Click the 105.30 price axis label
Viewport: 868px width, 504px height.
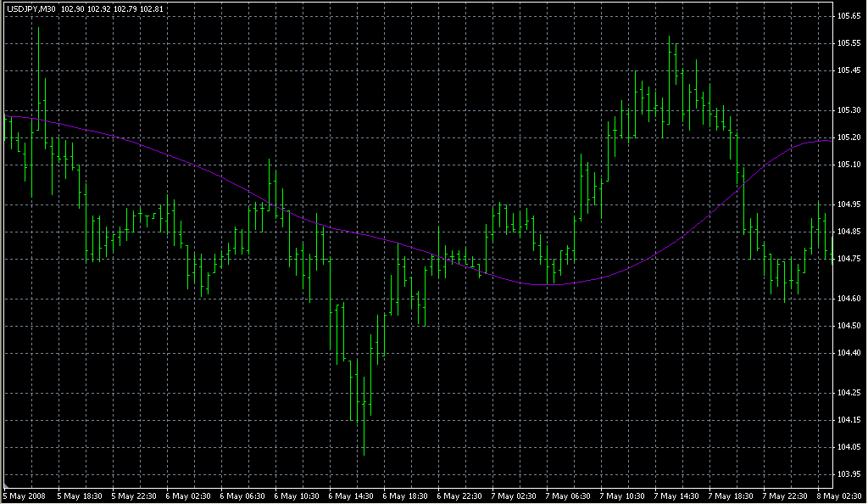click(849, 110)
